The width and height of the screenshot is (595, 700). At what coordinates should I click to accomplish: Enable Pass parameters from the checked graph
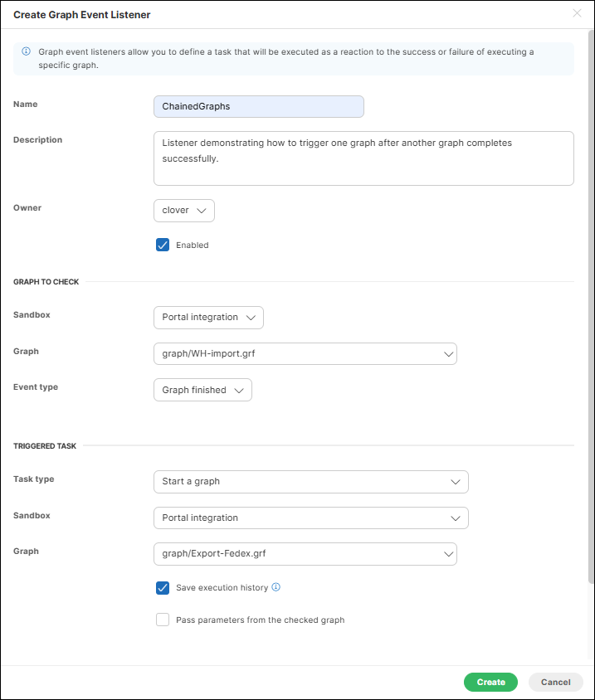[x=163, y=620]
